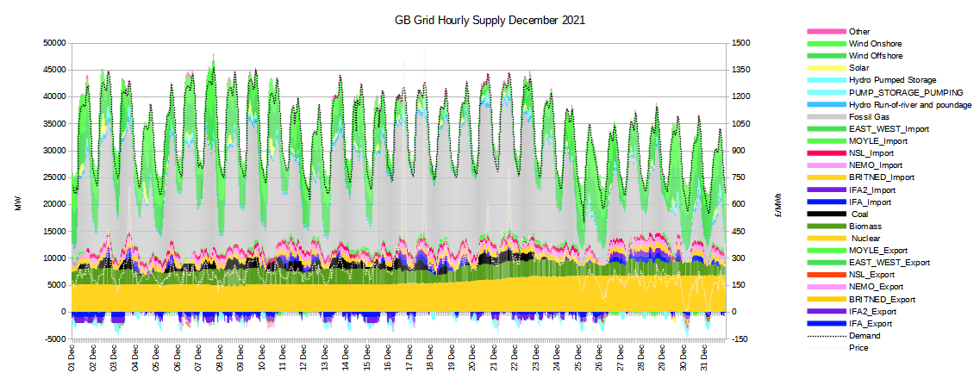Click the MW left axis title
The image size is (980, 379).
(x=17, y=208)
